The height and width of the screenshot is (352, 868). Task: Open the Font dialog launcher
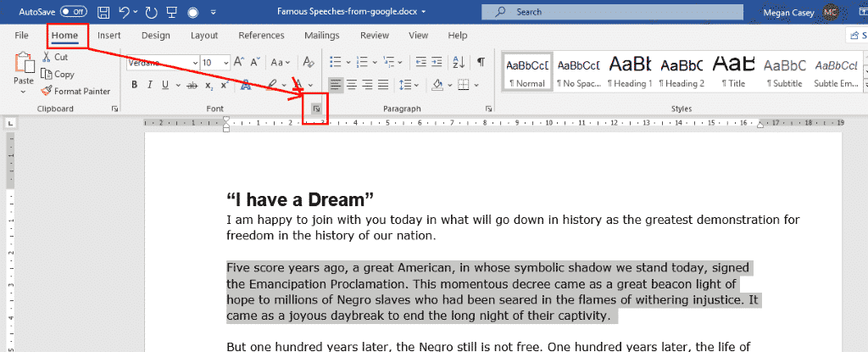315,109
